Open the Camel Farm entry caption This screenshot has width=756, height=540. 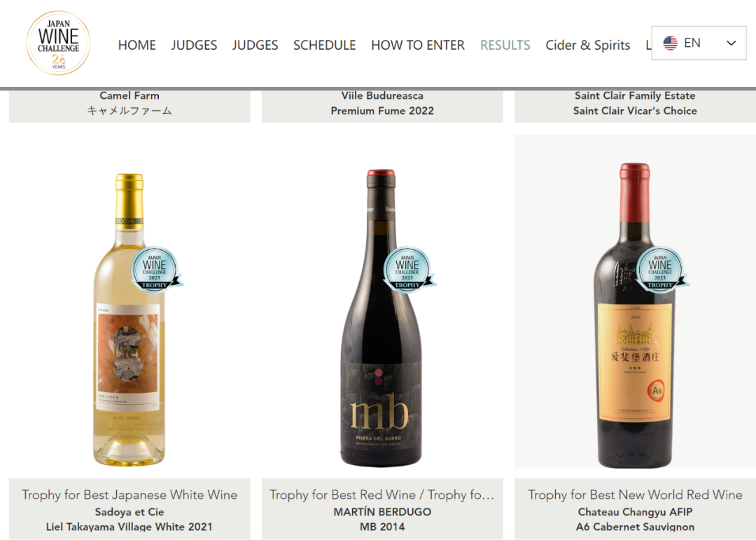click(x=129, y=103)
